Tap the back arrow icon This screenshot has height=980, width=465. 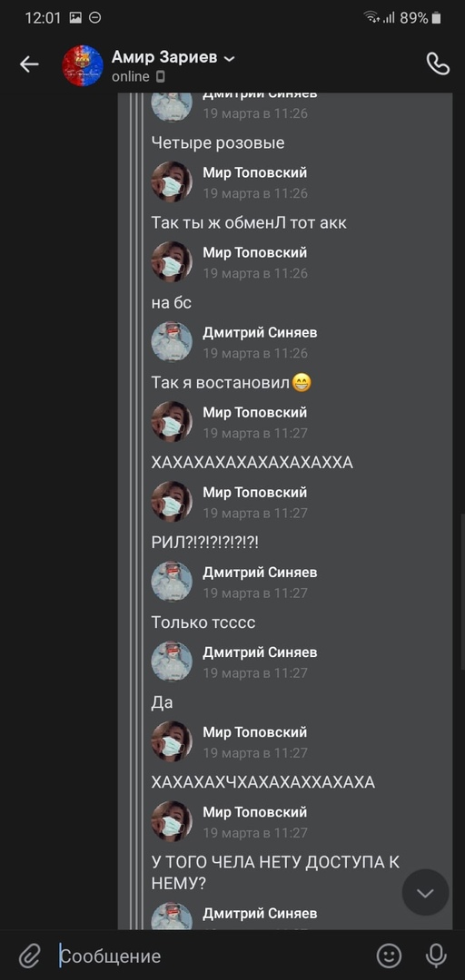coord(29,64)
